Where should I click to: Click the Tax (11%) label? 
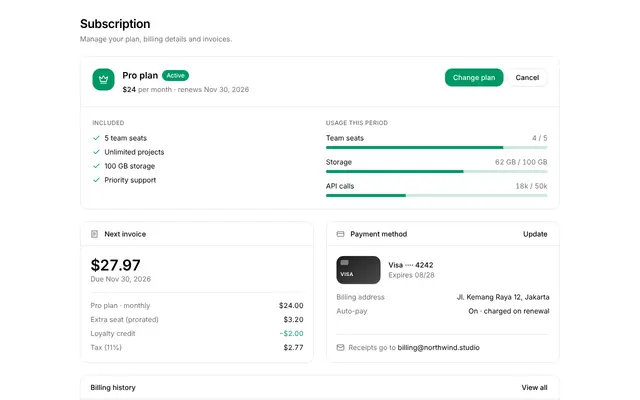coord(106,347)
